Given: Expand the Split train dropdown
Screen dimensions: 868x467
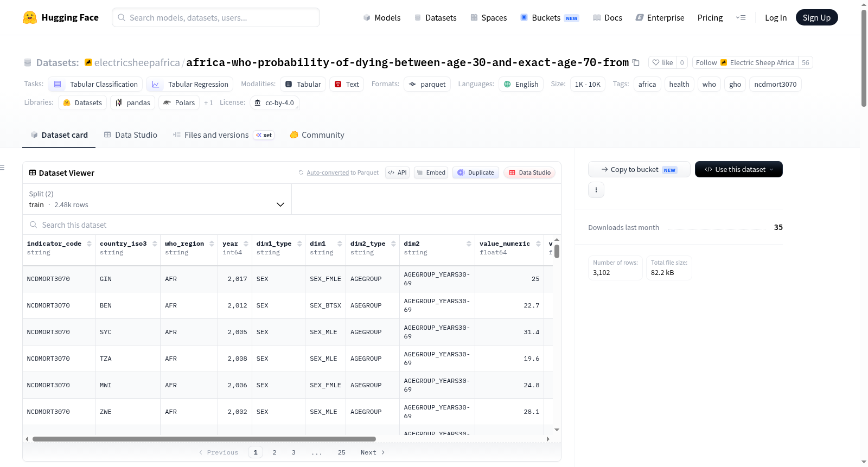Looking at the screenshot, I should tap(157, 199).
